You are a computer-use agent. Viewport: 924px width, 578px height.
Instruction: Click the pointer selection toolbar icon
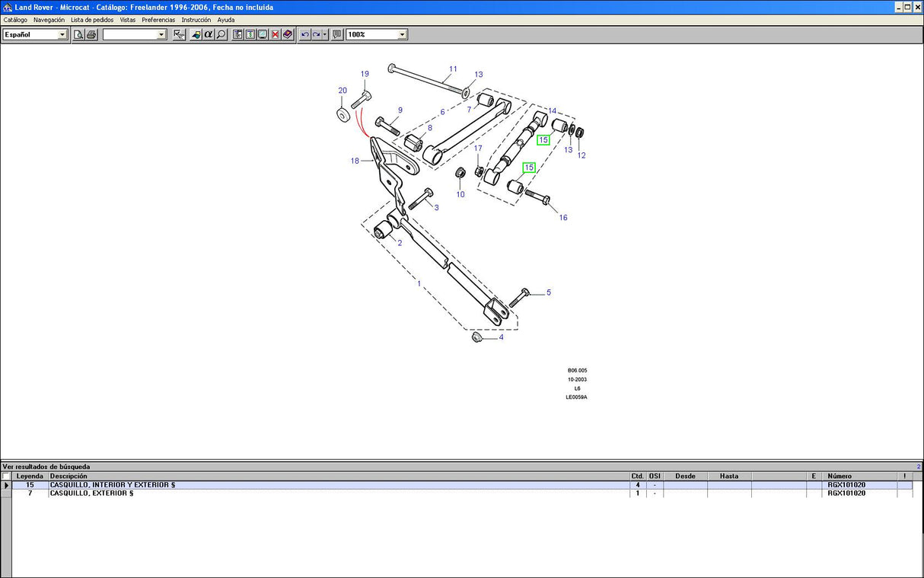[x=180, y=34]
